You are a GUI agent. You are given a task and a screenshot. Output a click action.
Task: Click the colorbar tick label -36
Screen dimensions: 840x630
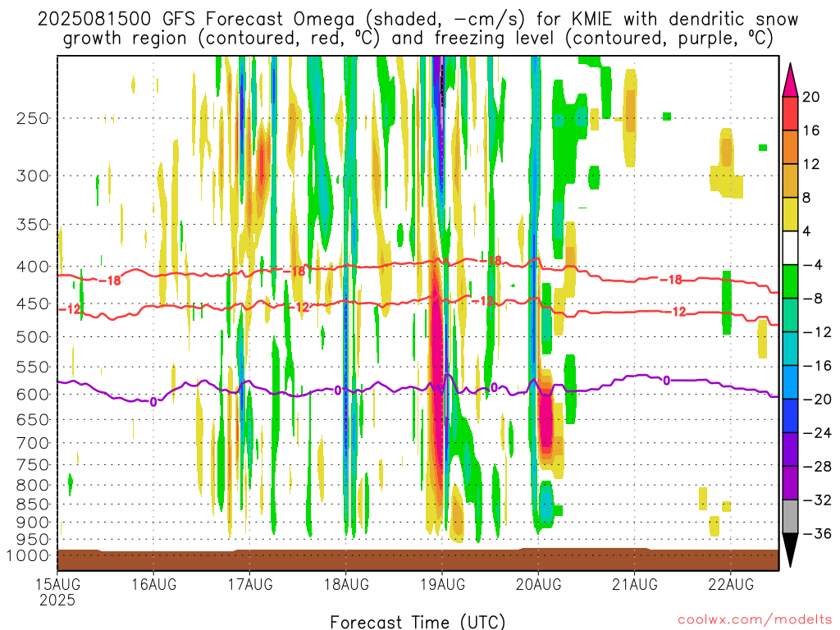point(817,533)
